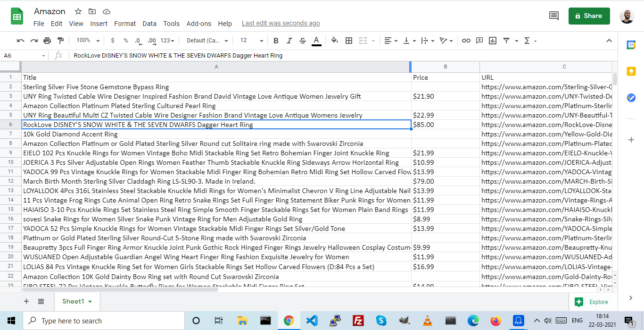This screenshot has height=330, width=644.
Task: Click the Name box showing A6
Action: pos(24,55)
